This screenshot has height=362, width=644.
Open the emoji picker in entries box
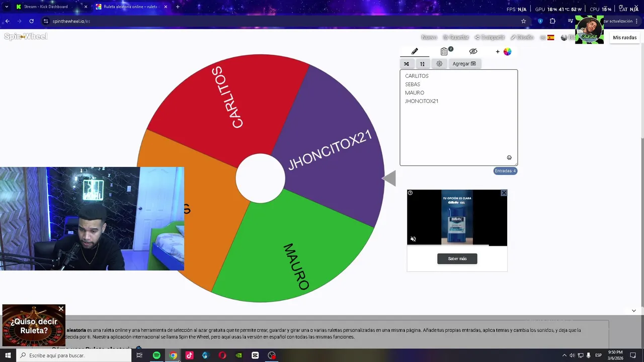click(509, 158)
